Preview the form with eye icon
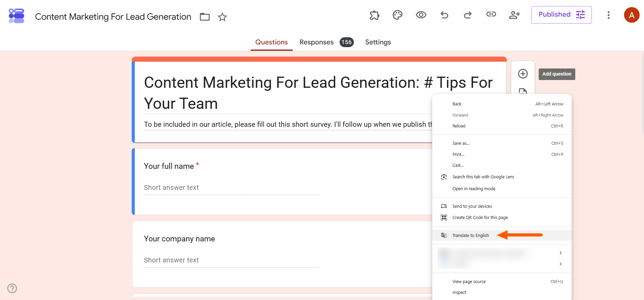The image size is (644, 300). coord(421,15)
